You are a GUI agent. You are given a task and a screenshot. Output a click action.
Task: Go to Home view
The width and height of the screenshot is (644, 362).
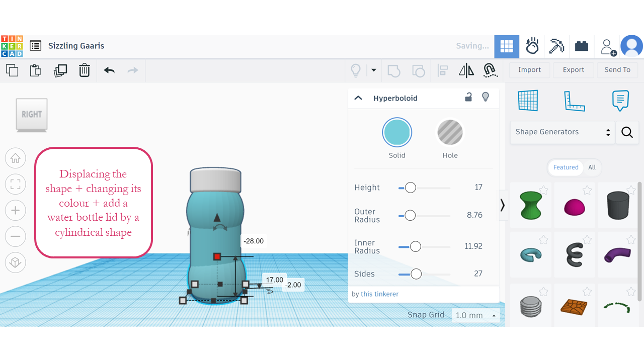(16, 158)
